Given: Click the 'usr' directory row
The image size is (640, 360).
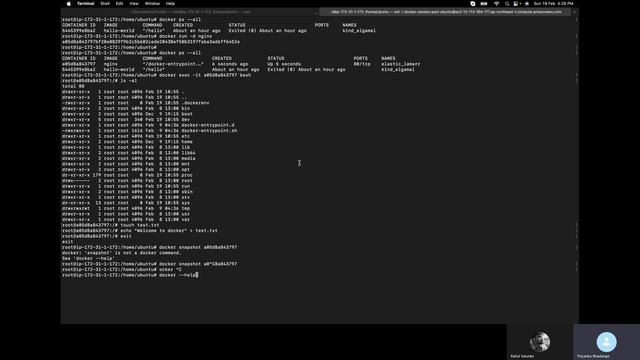Looking at the screenshot, I should (126, 214).
